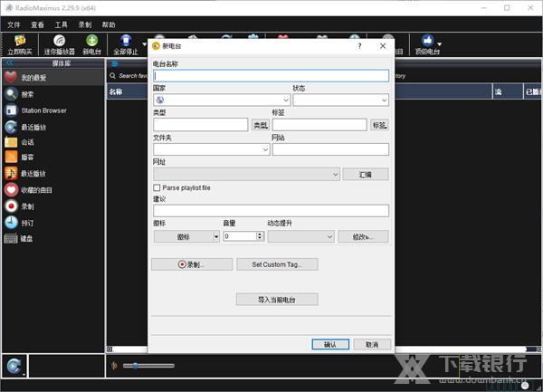Expand the 文件夹 folder dropdown
The height and width of the screenshot is (392, 543).
[265, 149]
